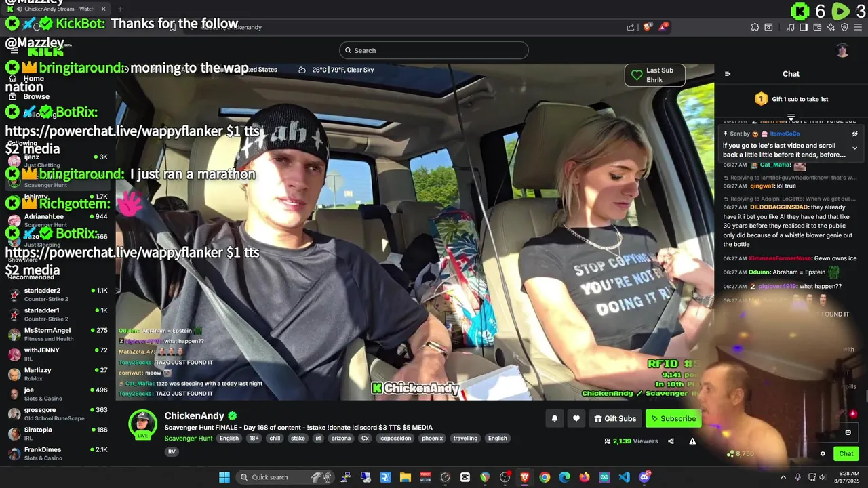Image resolution: width=868 pixels, height=488 pixels.
Task: Open recommended channel Siratopia
Action: (x=58, y=434)
